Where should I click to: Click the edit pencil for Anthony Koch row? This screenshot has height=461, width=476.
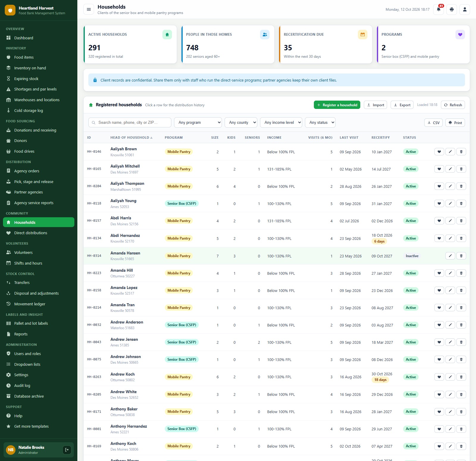(x=450, y=446)
